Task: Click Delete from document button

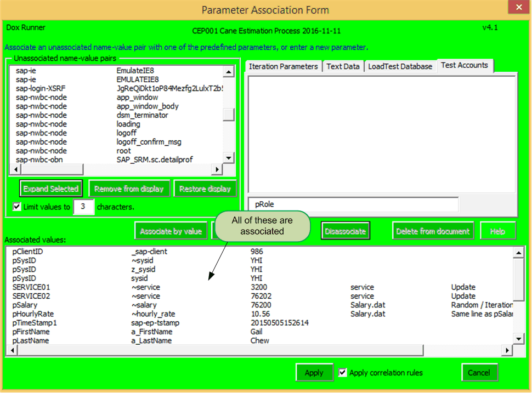Action: tap(433, 231)
